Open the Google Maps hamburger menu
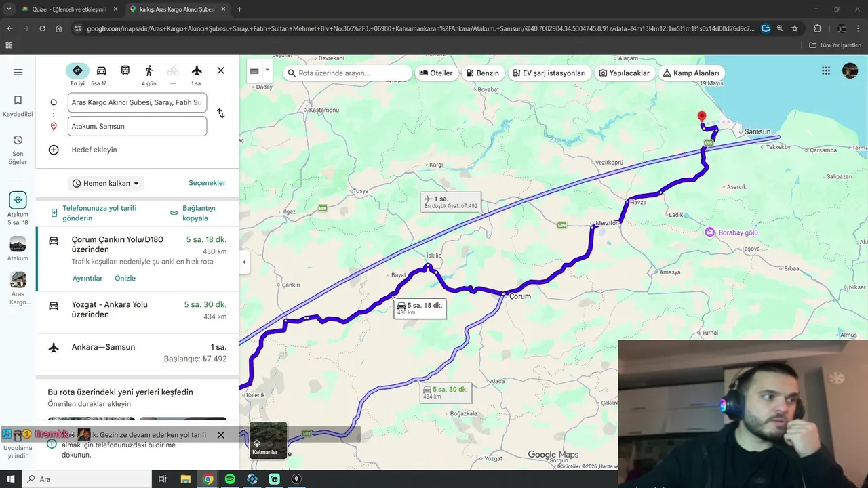This screenshot has height=488, width=868. (18, 72)
